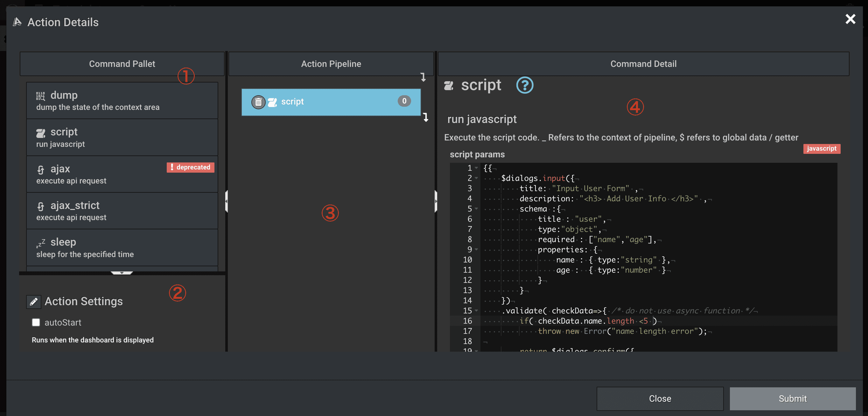Viewport: 868px width, 416px height.
Task: Click the Submit button
Action: tap(793, 398)
